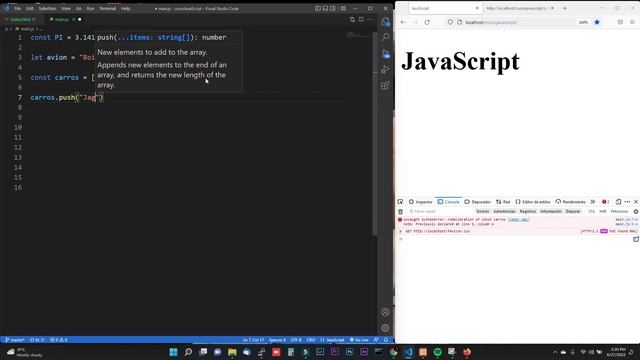Image resolution: width=640 pixels, height=360 pixels.
Task: Toggle the secondary side bar layout icon
Action: pyautogui.click(x=333, y=8)
